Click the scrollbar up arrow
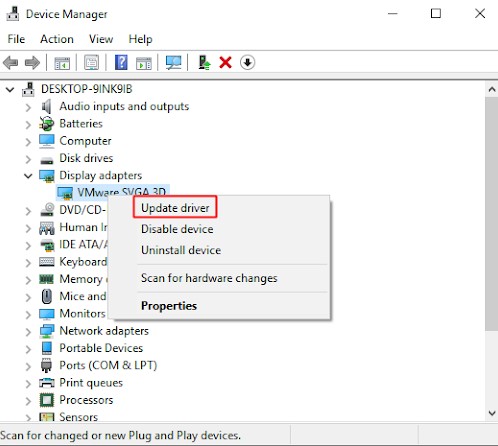This screenshot has width=498, height=446. [492, 89]
